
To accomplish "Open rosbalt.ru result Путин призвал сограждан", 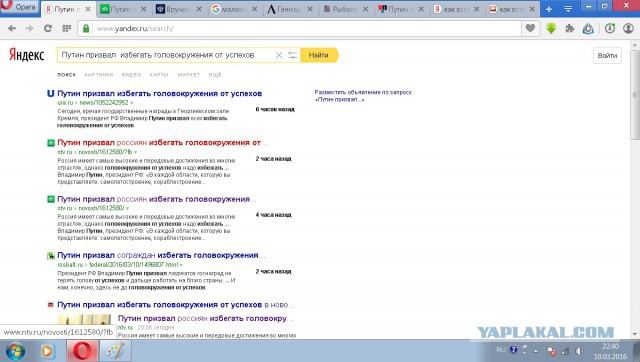I will (x=161, y=255).
